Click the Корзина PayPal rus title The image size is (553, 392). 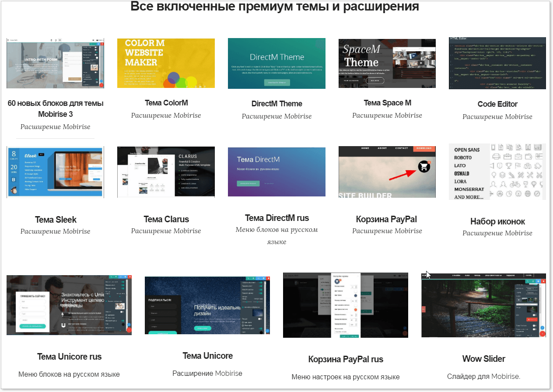coord(346,359)
